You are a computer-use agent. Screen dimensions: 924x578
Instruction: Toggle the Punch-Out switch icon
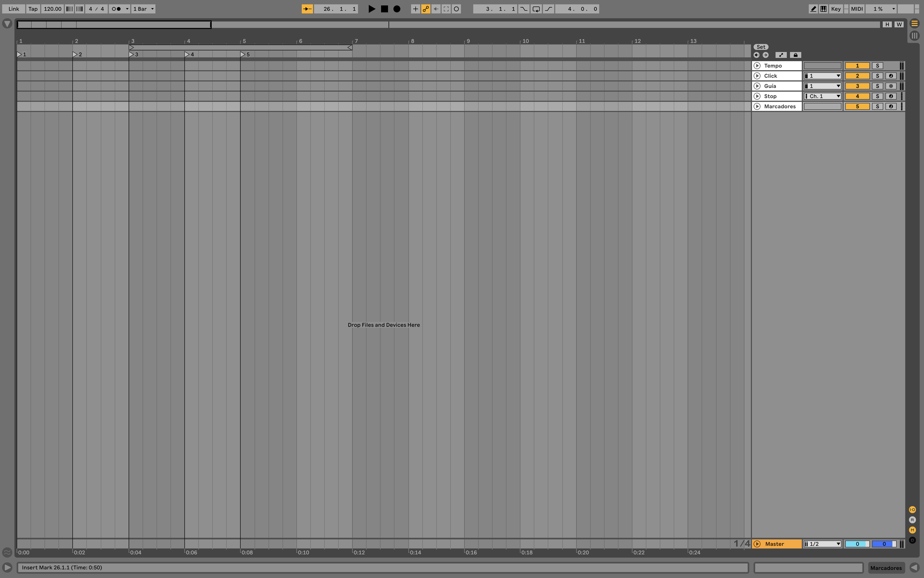pos(548,9)
